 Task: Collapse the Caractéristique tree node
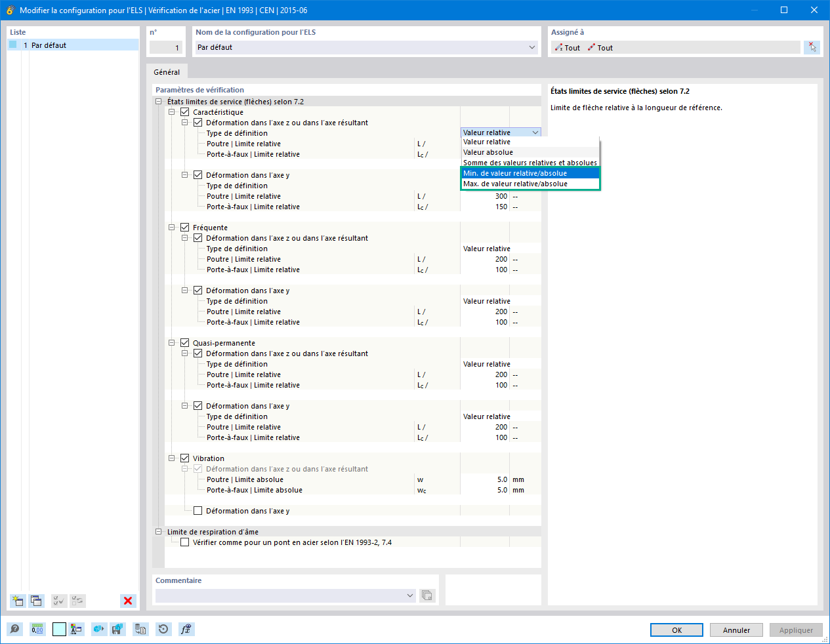click(171, 112)
